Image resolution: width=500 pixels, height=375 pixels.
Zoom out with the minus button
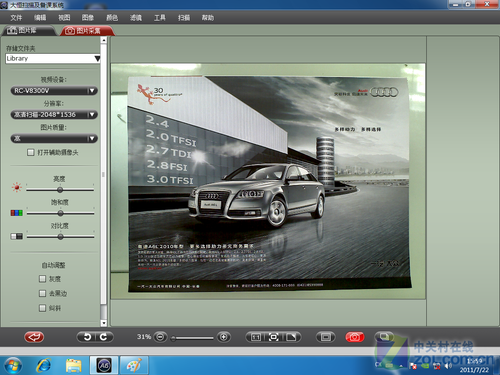coord(160,337)
